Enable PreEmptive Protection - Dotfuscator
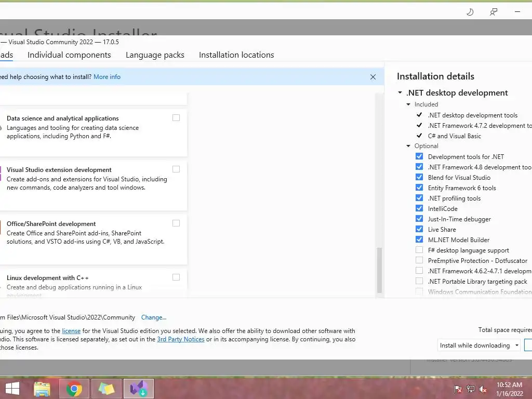Image resolution: width=532 pixels, height=399 pixels. click(x=419, y=260)
